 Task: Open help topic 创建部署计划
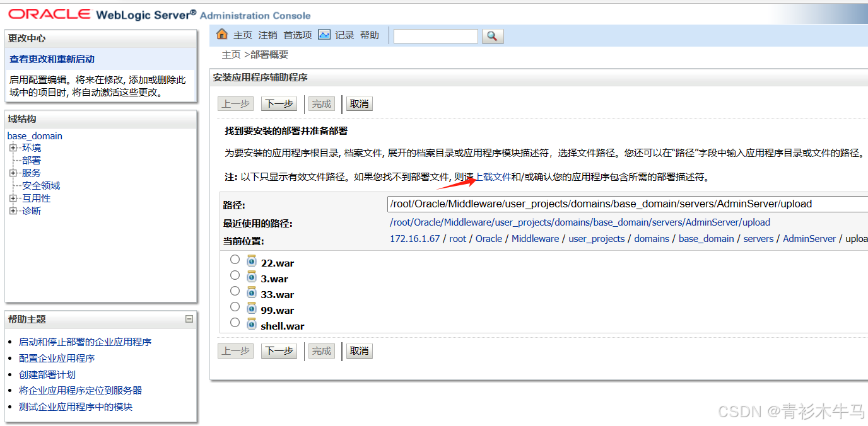coord(47,375)
